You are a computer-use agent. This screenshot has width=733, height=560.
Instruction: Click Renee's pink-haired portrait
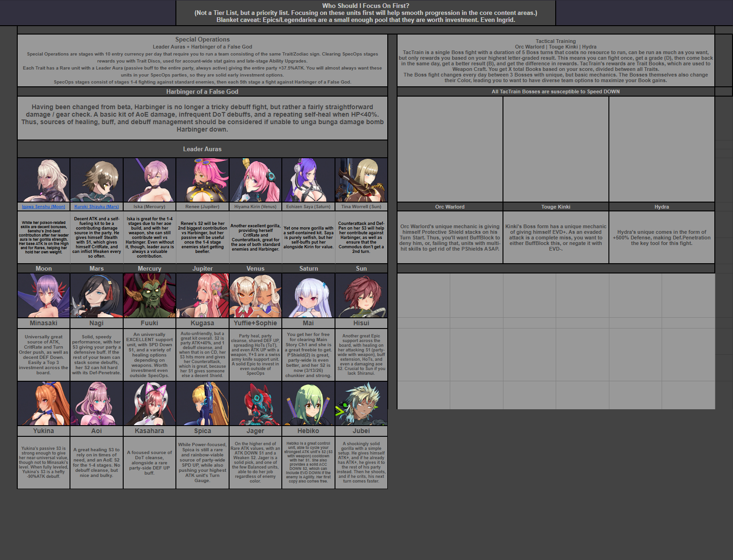(202, 180)
